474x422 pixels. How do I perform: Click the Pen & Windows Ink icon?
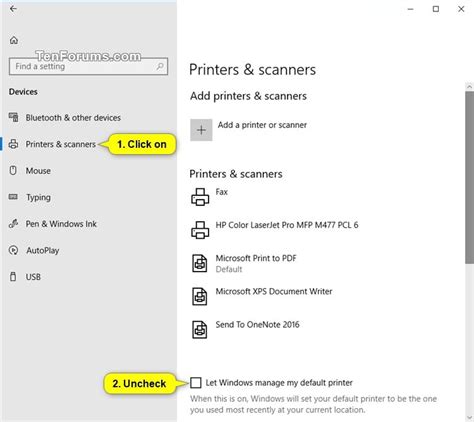tap(13, 224)
